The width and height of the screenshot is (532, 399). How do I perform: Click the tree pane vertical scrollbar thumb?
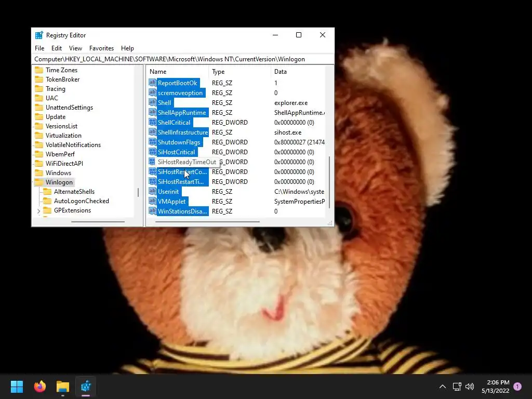[x=138, y=192]
